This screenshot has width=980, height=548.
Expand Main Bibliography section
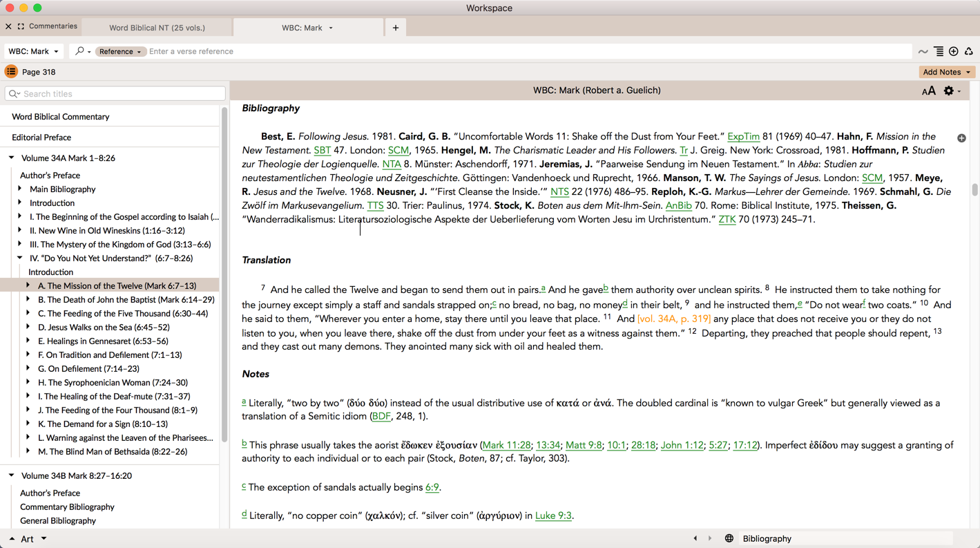click(x=20, y=189)
